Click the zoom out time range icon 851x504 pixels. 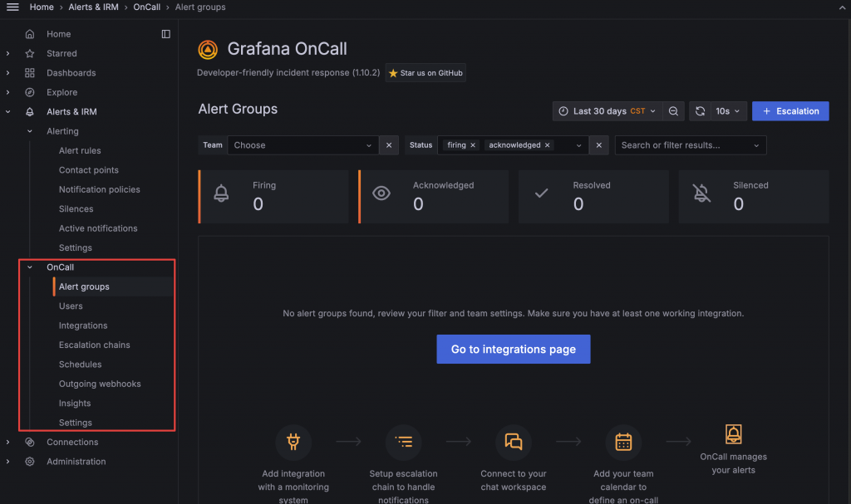[673, 111]
